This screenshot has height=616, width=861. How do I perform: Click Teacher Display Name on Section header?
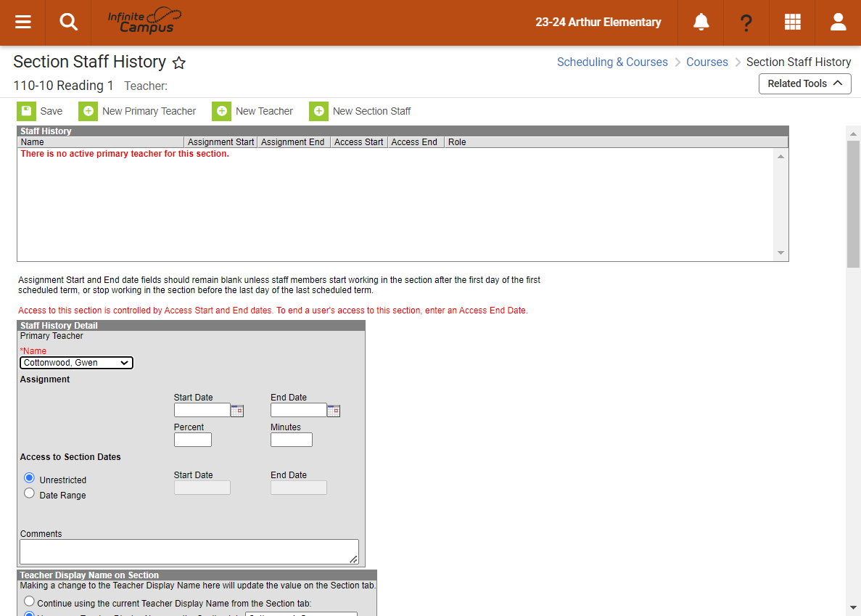click(x=197, y=575)
